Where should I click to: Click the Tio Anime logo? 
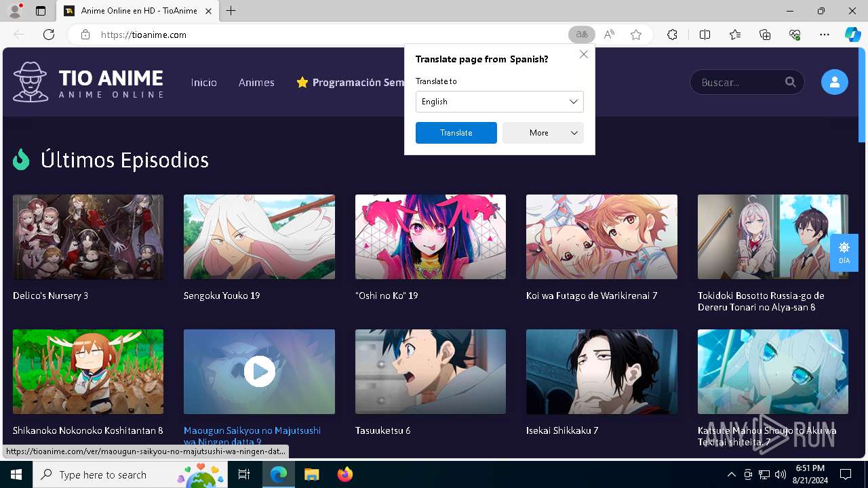pos(88,82)
